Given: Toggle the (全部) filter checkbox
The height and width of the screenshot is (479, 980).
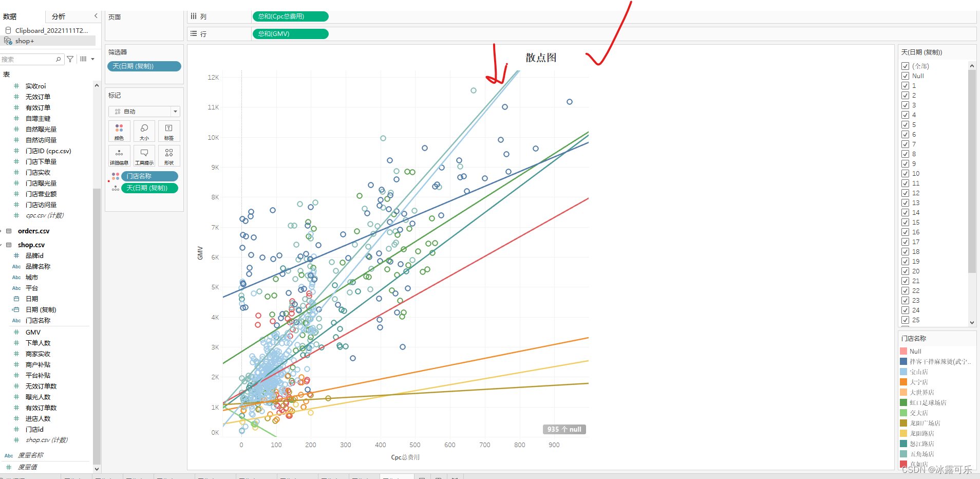Looking at the screenshot, I should (905, 66).
